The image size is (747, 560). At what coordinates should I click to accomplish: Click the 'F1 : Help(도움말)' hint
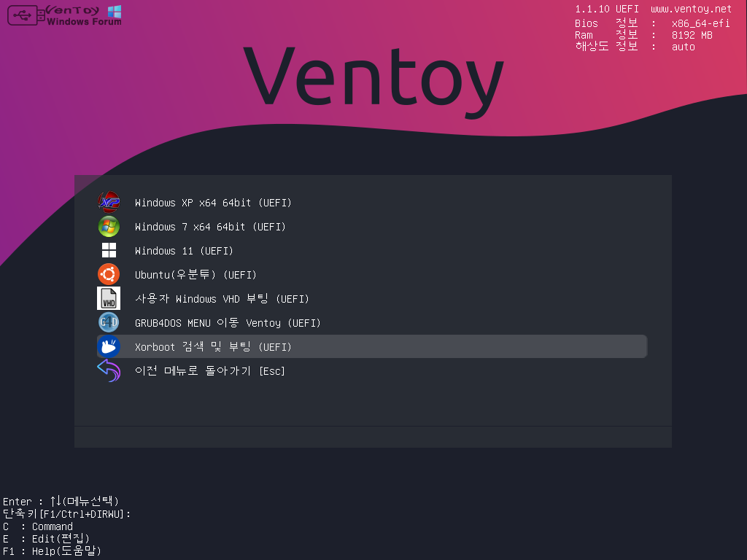52,551
